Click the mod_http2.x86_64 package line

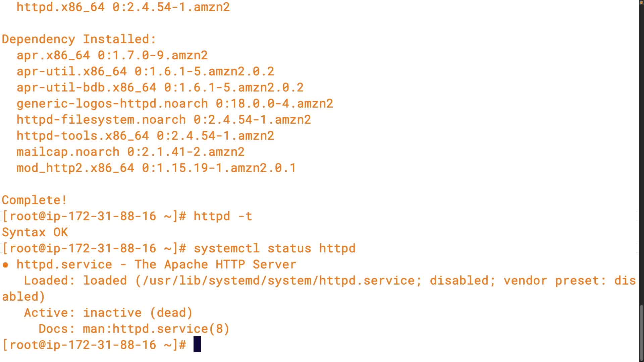pos(156,168)
